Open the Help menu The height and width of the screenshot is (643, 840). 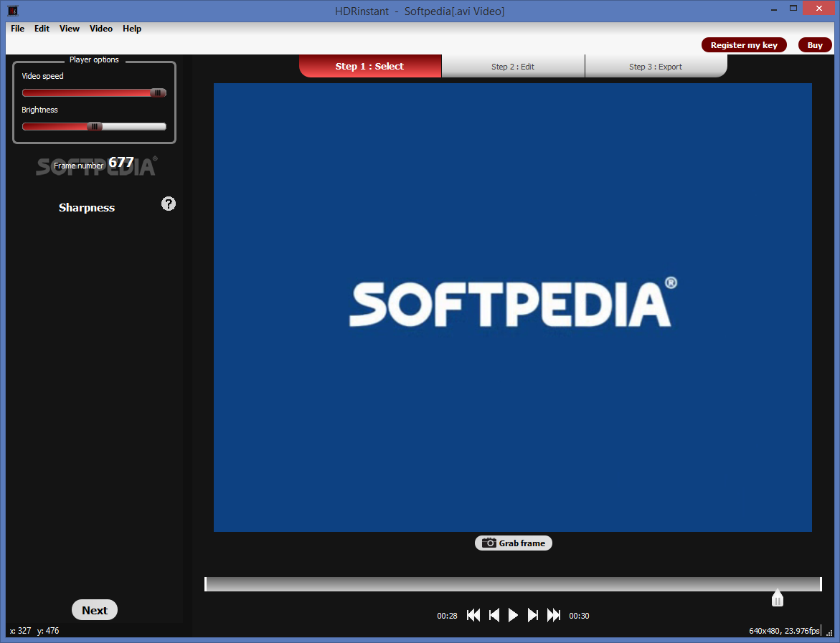[132, 29]
